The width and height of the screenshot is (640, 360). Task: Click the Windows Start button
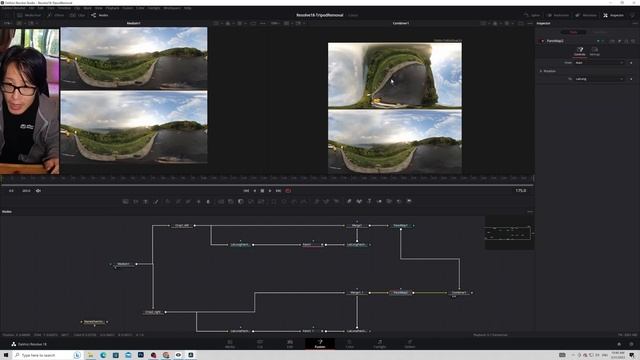pyautogui.click(x=6, y=355)
